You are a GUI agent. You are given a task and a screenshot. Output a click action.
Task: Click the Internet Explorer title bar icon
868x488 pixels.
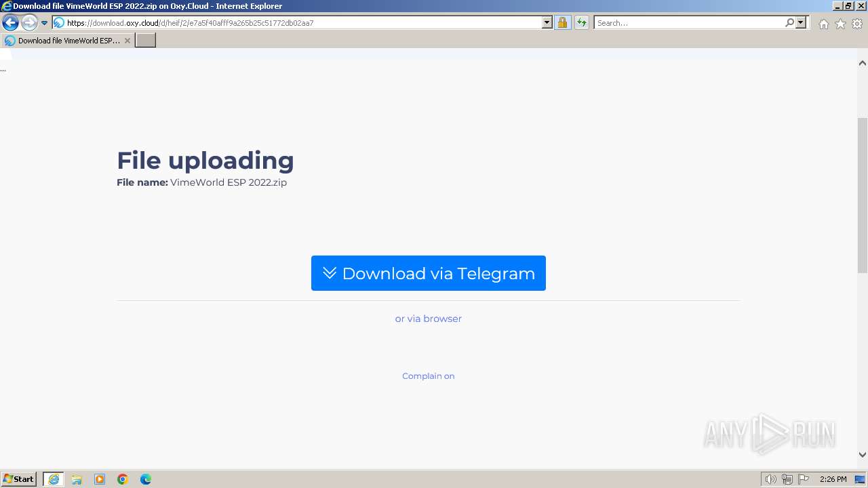coord(7,5)
